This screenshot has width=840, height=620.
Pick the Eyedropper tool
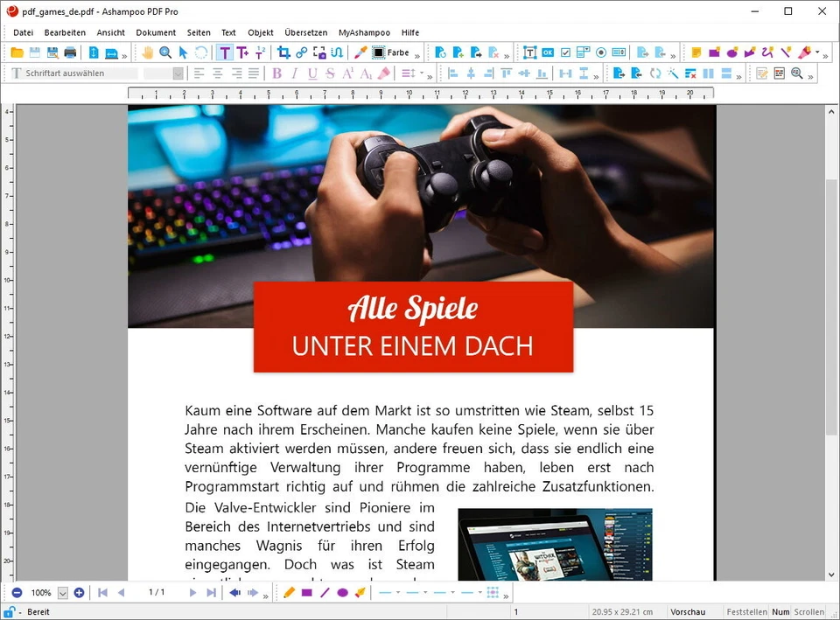(359, 52)
